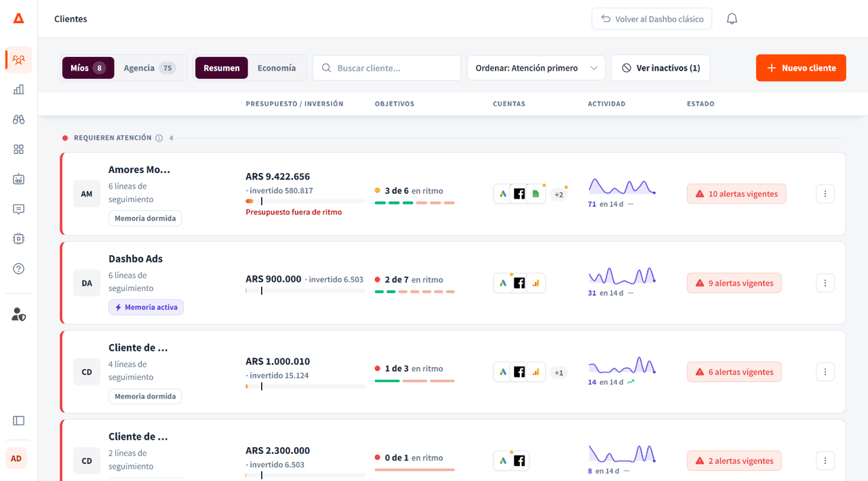Viewport: 868px width, 481px height.
Task: Click Nuevo cliente button
Action: 801,68
